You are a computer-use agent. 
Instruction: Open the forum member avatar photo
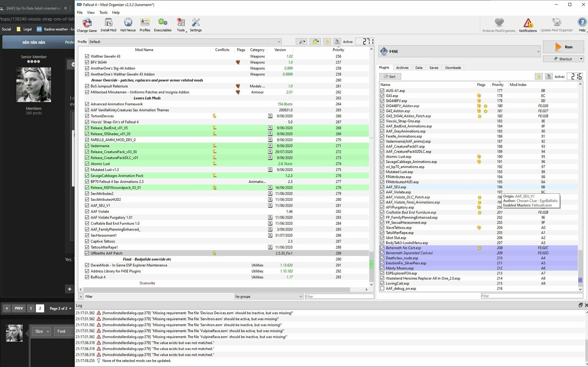coord(34,84)
